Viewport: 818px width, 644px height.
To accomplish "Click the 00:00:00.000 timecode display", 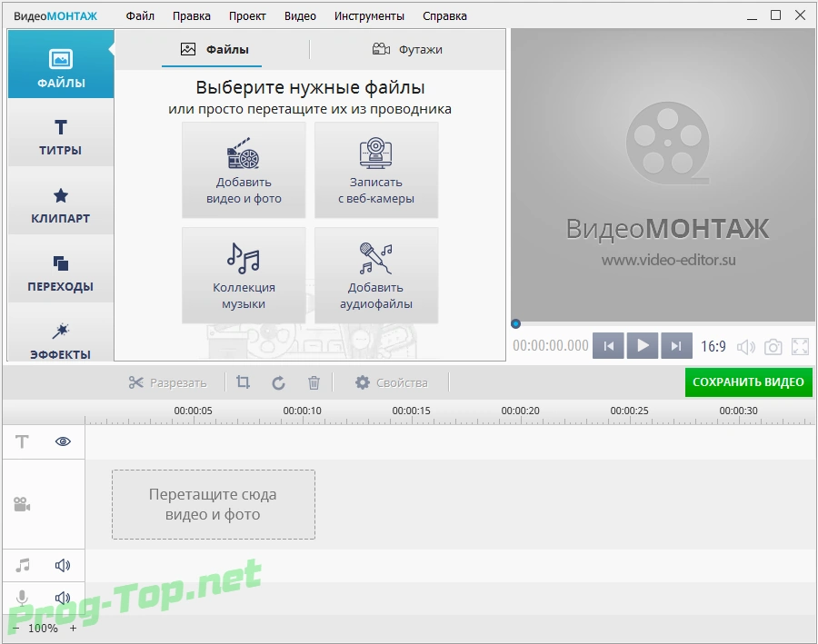I will (551, 346).
